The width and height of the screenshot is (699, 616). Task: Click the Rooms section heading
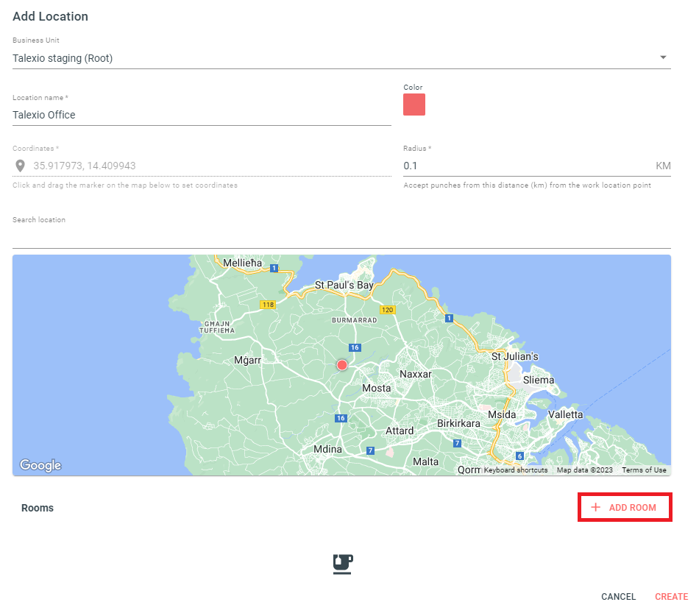pyautogui.click(x=38, y=508)
